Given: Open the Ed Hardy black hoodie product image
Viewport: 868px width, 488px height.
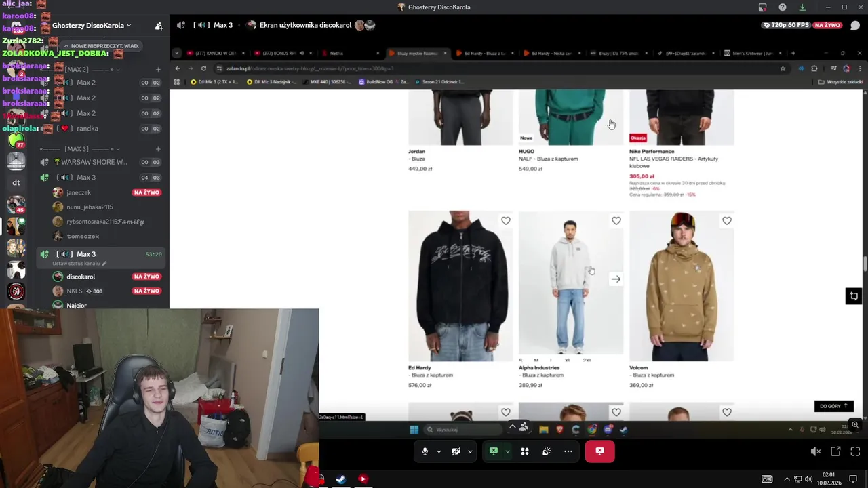Looking at the screenshot, I should point(460,285).
